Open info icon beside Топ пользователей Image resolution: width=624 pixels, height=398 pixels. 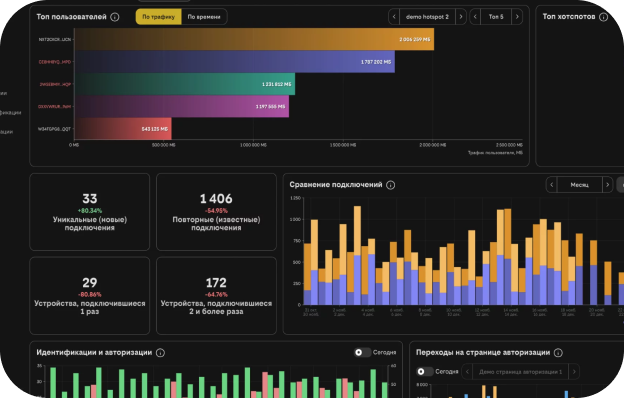[x=115, y=17]
